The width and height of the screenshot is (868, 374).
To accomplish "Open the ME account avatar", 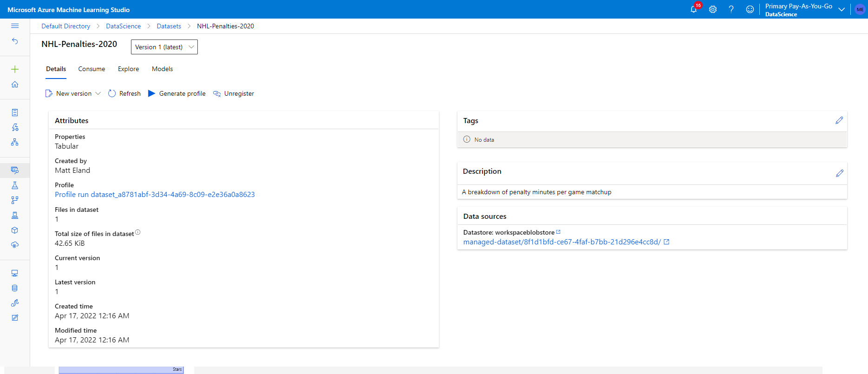I will [860, 9].
